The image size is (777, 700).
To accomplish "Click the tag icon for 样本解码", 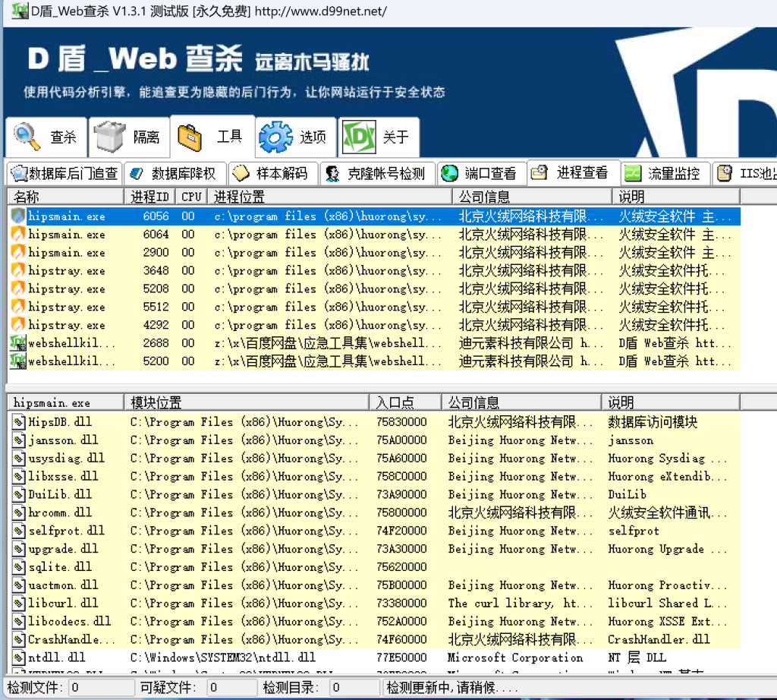I will [x=241, y=173].
